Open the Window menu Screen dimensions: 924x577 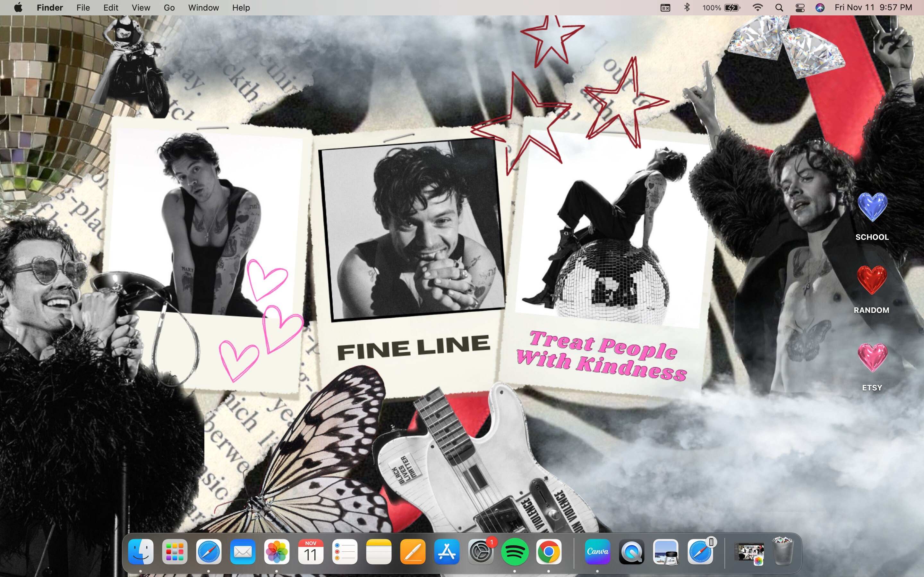203,7
